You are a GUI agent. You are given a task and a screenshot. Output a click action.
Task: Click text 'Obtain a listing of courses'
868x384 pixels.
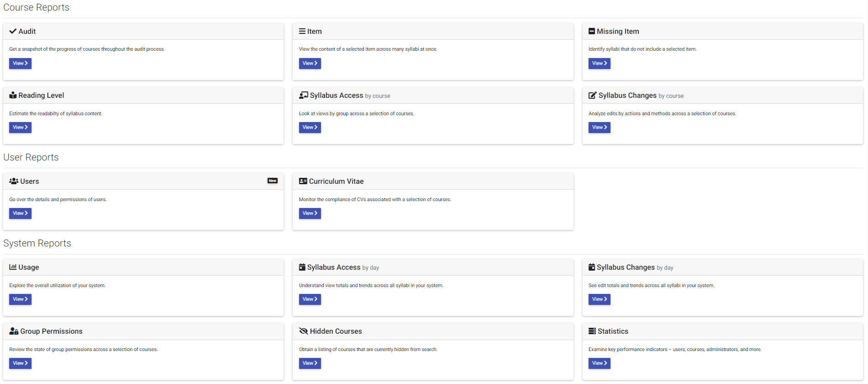(327, 350)
